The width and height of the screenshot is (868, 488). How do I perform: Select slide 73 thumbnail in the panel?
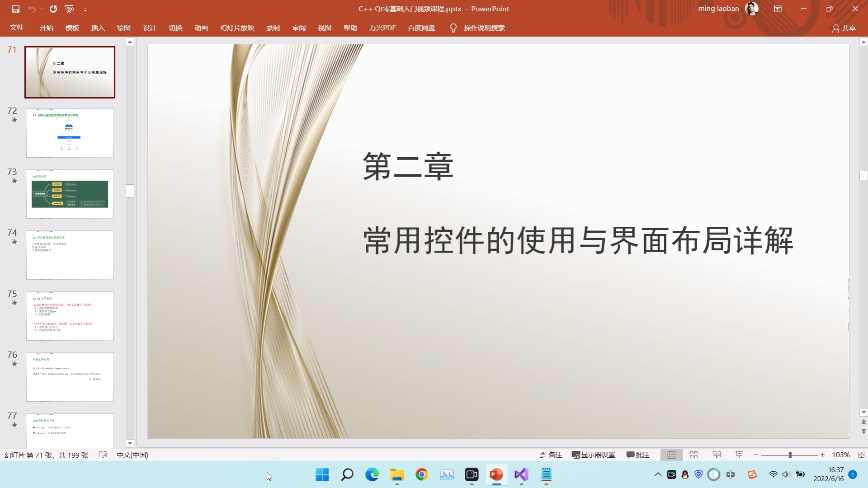[x=70, y=194]
